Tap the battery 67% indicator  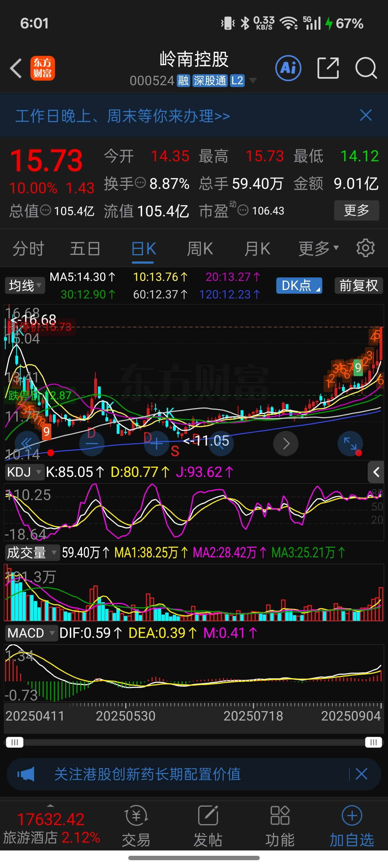pos(344,23)
